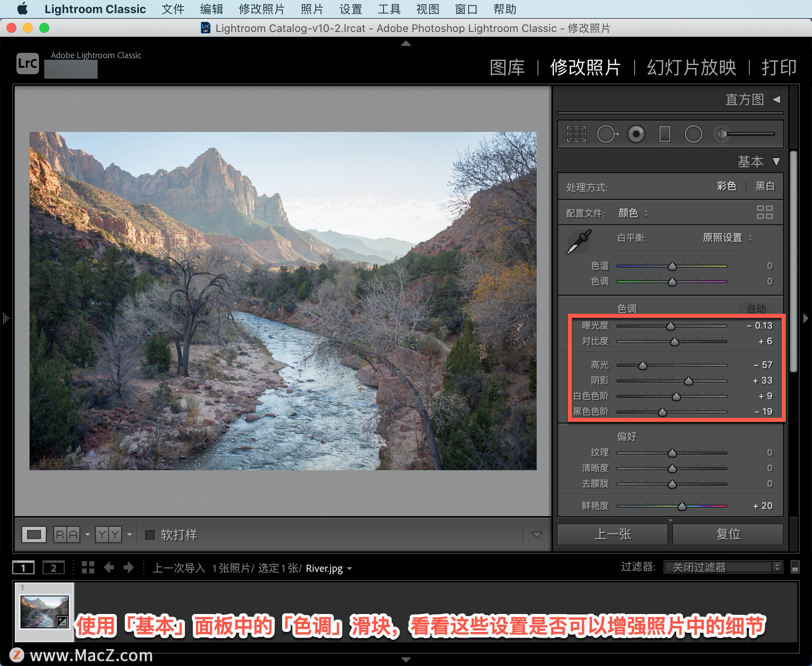This screenshot has width=812, height=666.
Task: Select the Crop Overlay tool
Action: point(576,134)
